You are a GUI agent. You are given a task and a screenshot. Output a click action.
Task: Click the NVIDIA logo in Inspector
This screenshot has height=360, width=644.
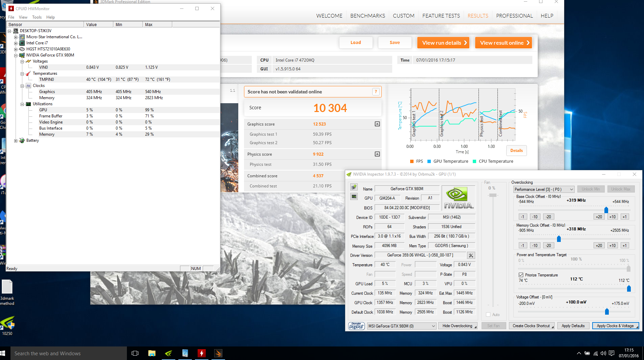coord(458,199)
